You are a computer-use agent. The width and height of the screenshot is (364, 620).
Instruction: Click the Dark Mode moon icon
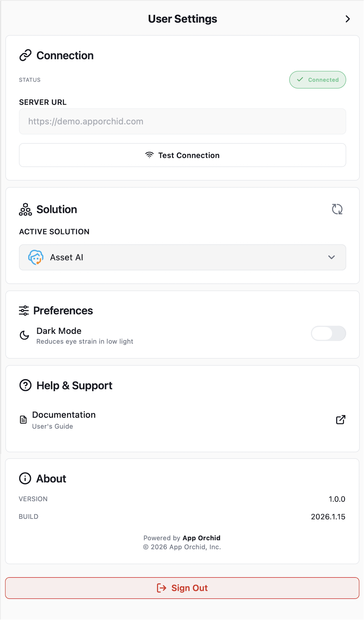pos(24,335)
